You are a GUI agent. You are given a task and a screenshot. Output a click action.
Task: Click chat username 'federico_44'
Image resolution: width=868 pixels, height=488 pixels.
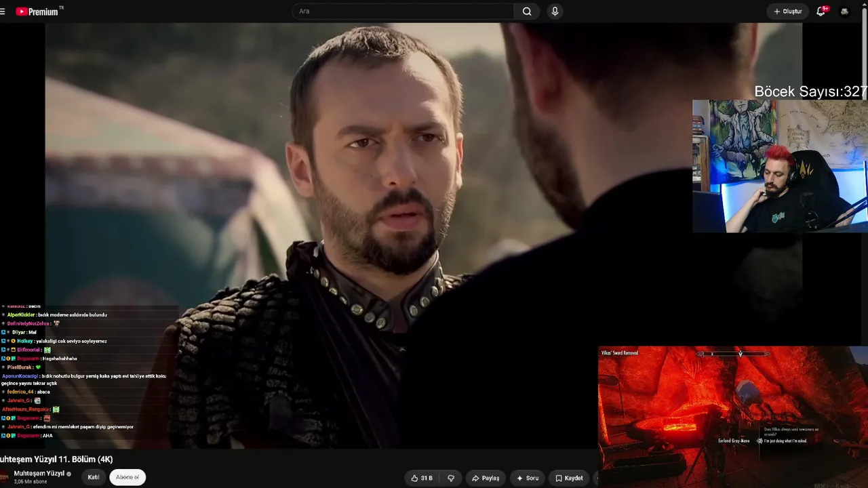tap(20, 392)
